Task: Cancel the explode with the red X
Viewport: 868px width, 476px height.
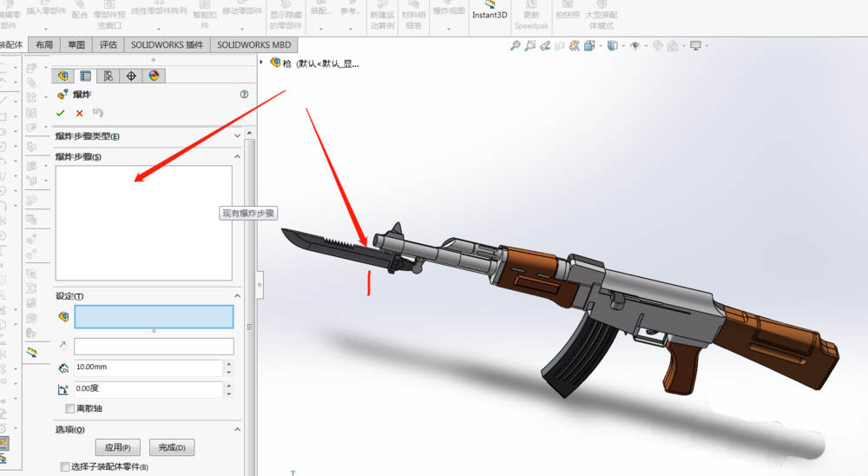Action: tap(79, 113)
